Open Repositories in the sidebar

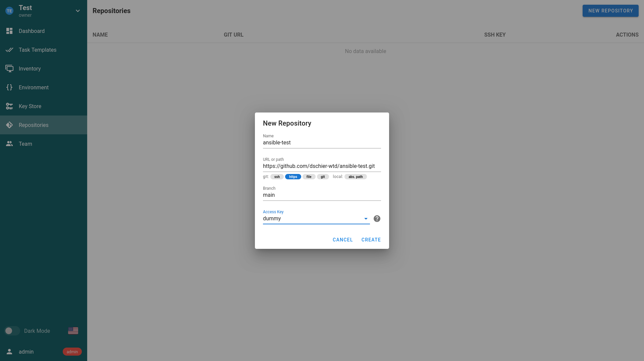[x=34, y=125]
